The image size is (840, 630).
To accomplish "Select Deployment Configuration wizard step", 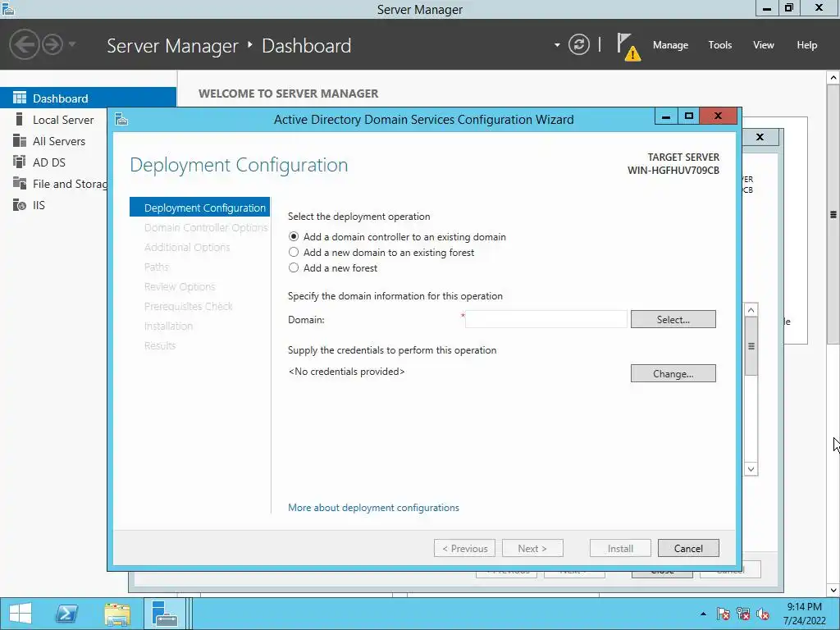I will (x=200, y=208).
